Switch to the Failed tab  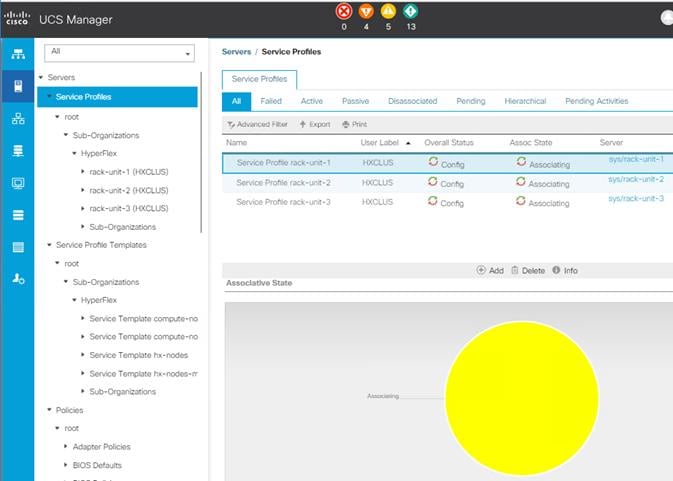pyautogui.click(x=271, y=101)
